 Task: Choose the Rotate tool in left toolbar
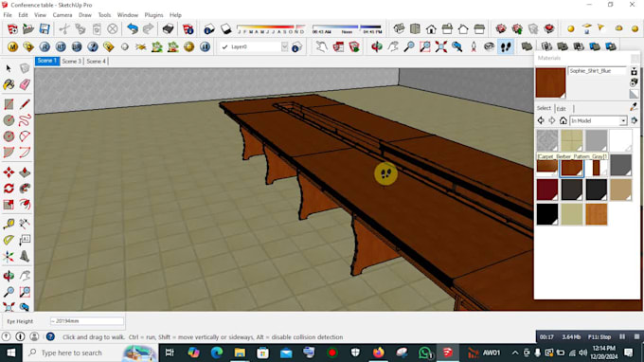click(x=9, y=189)
